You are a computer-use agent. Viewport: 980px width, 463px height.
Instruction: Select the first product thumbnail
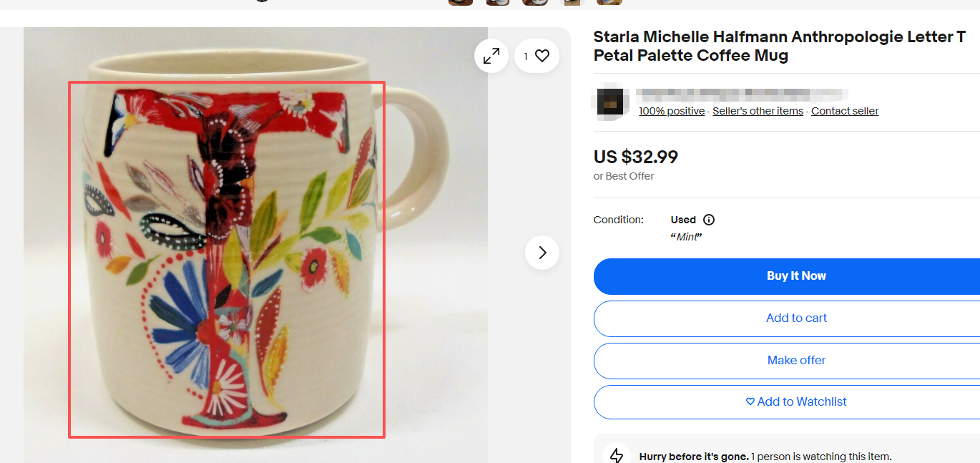(x=461, y=3)
